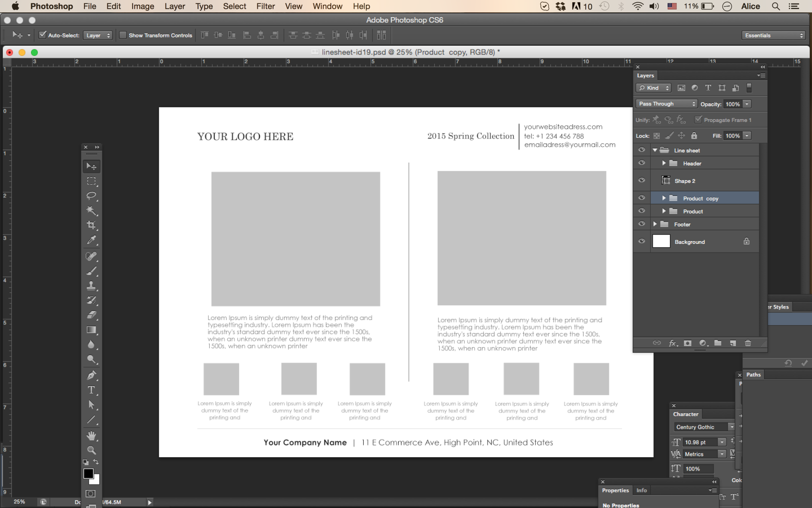Hide the Shape 2 layer
The height and width of the screenshot is (508, 812).
642,180
